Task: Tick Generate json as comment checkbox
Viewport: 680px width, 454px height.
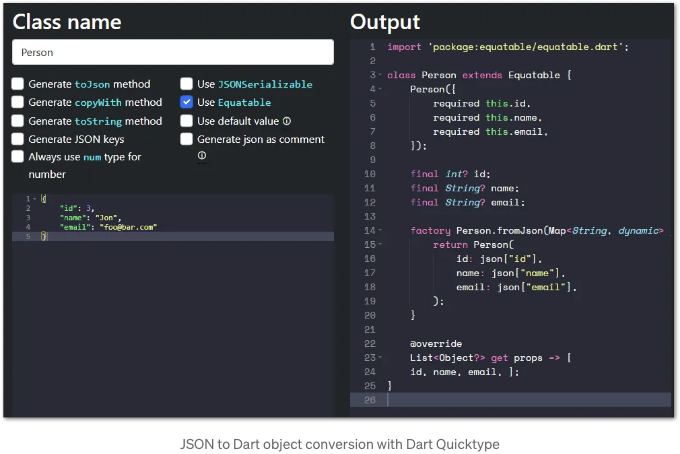Action: 186,139
